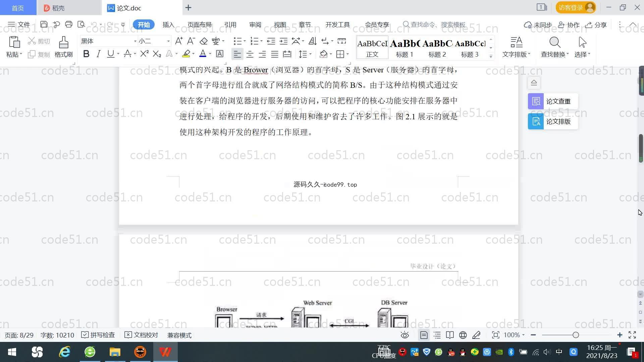
Task: Expand the font size dropdown
Action: tap(168, 41)
